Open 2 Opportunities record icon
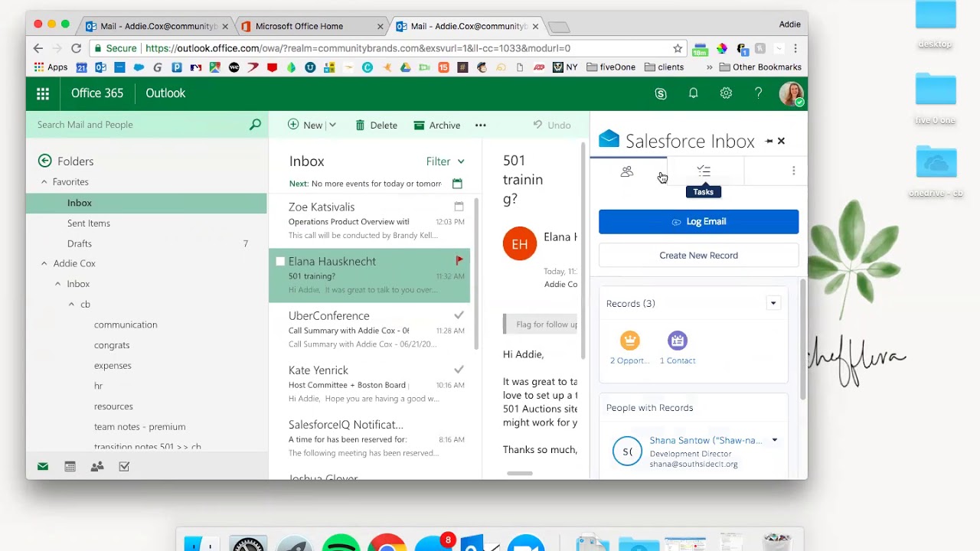Image resolution: width=980 pixels, height=551 pixels. pyautogui.click(x=629, y=341)
